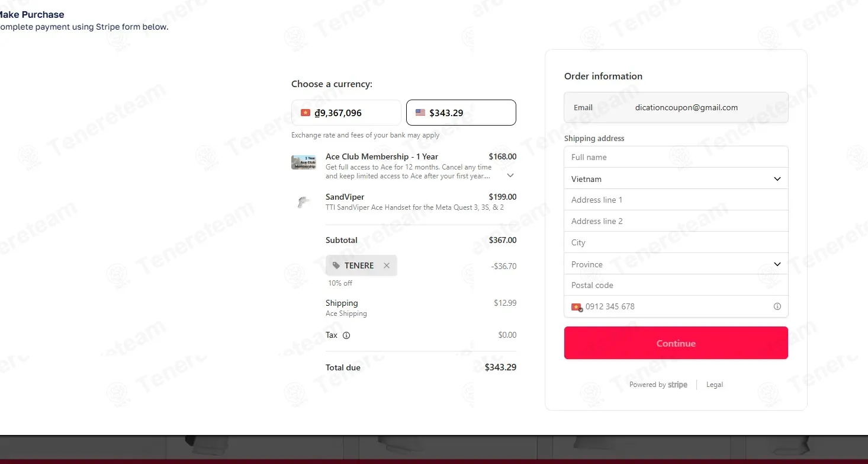
Task: Focus the Address line 2 field
Action: pos(676,221)
